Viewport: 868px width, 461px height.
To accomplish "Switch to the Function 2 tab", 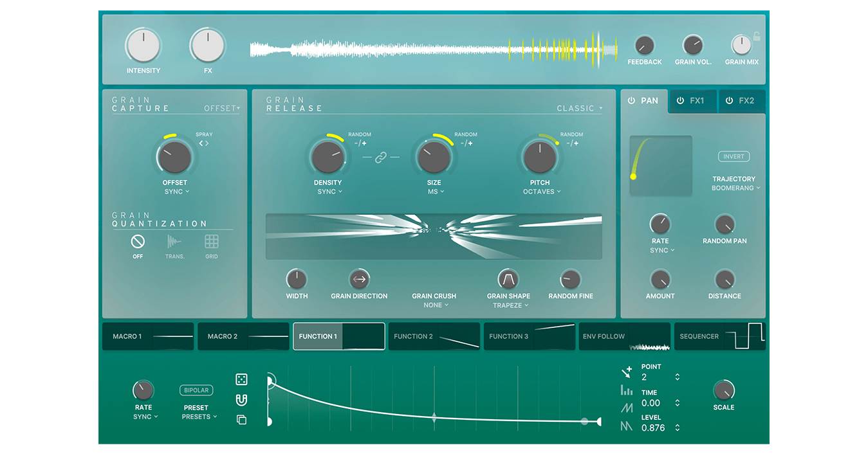I will 434,336.
